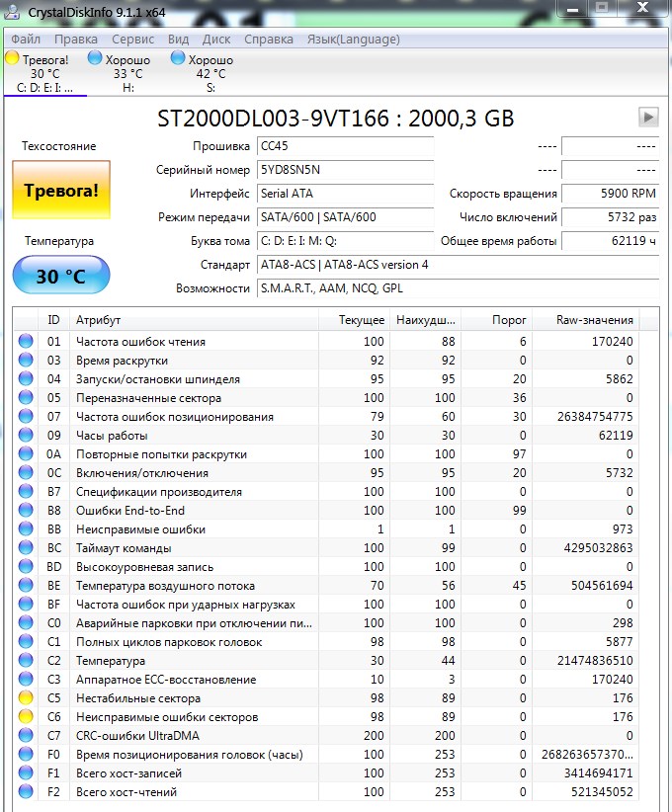Select the Хорошо 33 °C disk H: tab
Screen dimensions: 672x812
127,72
